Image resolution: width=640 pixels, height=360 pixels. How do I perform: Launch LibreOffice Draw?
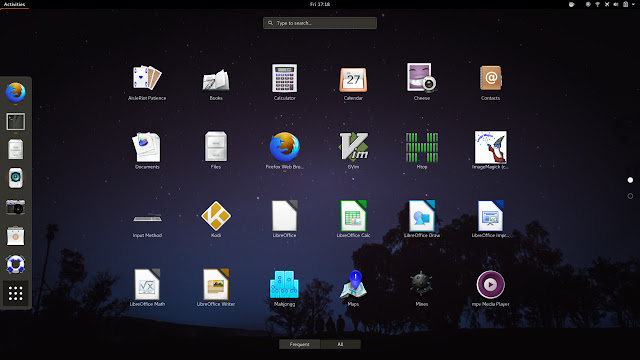pyautogui.click(x=422, y=219)
